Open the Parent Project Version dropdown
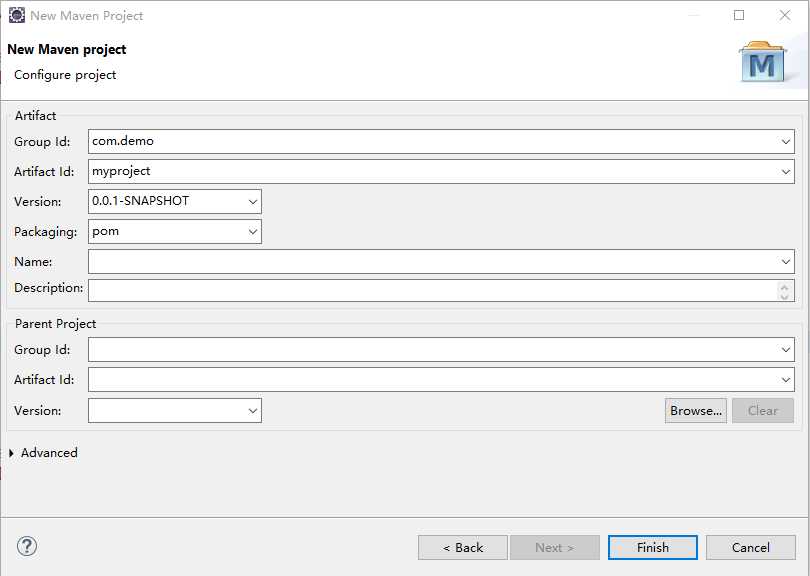The width and height of the screenshot is (810, 576). tap(253, 411)
